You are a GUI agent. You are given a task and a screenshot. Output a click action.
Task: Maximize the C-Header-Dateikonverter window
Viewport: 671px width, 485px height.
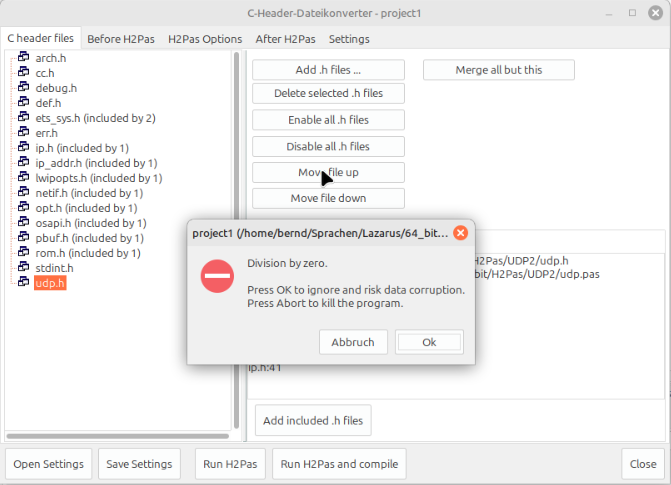coord(630,12)
